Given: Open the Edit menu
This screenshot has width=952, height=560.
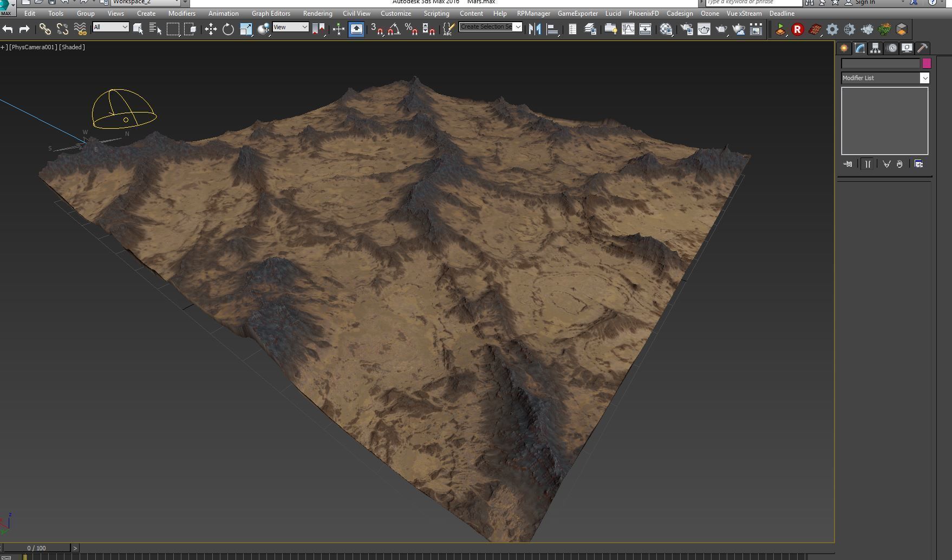Looking at the screenshot, I should pos(30,14).
